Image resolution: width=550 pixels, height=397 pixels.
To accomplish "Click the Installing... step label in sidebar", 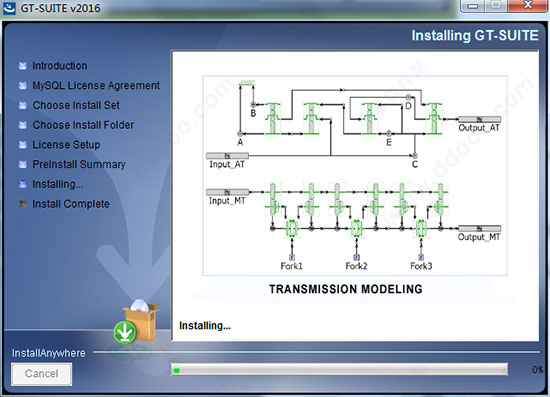I will click(58, 184).
